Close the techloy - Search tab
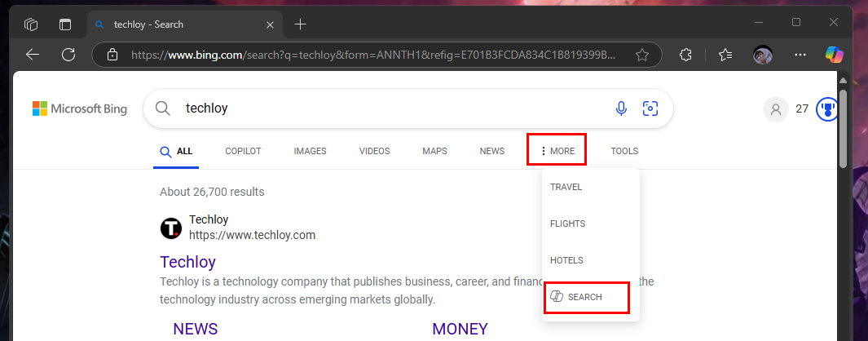 tap(270, 24)
